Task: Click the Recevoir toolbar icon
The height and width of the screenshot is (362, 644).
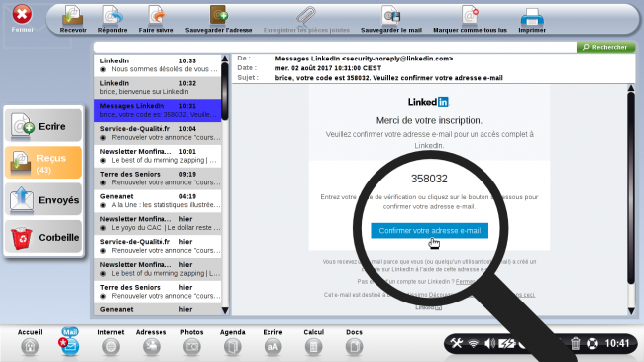Action: click(x=72, y=16)
